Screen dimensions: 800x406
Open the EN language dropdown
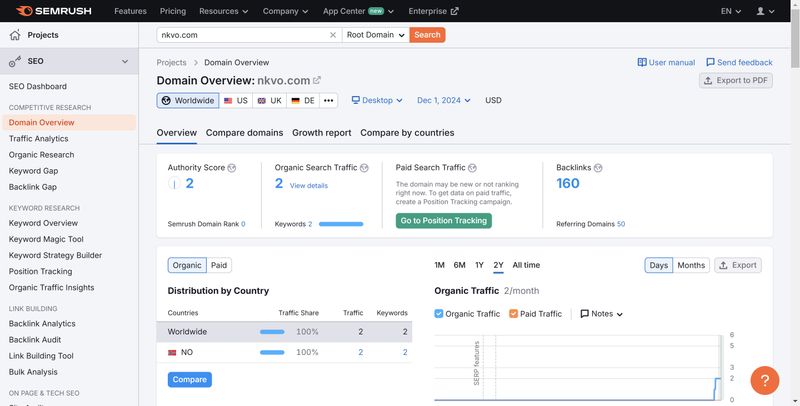coord(731,11)
